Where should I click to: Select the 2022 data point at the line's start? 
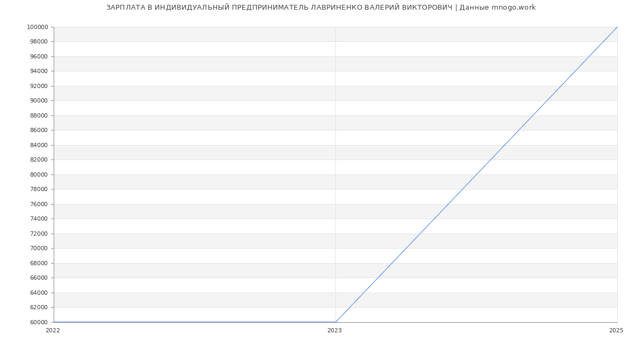click(x=54, y=322)
